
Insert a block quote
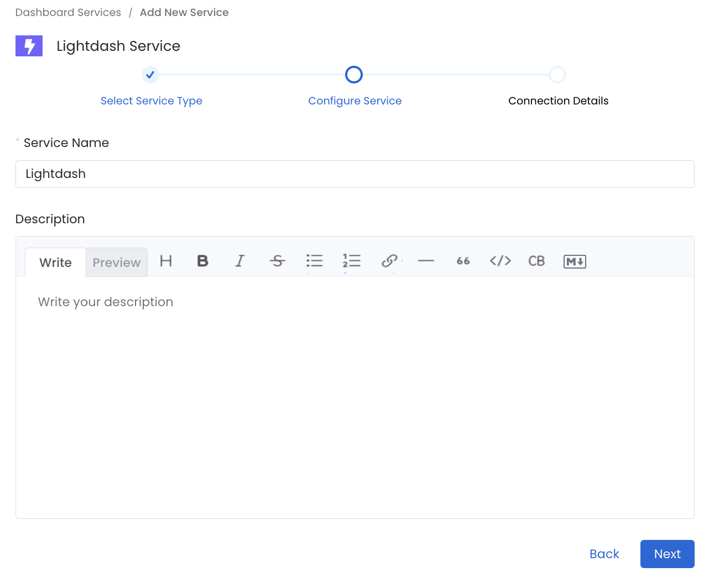coord(463,261)
